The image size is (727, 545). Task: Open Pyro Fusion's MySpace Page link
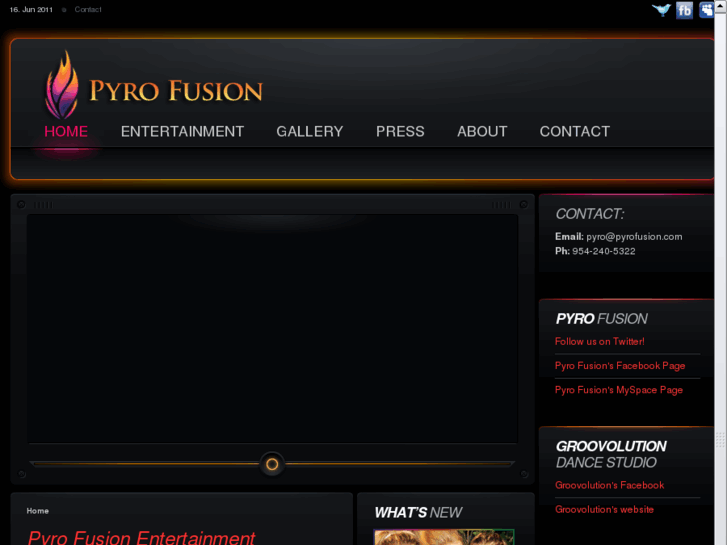pyautogui.click(x=619, y=390)
